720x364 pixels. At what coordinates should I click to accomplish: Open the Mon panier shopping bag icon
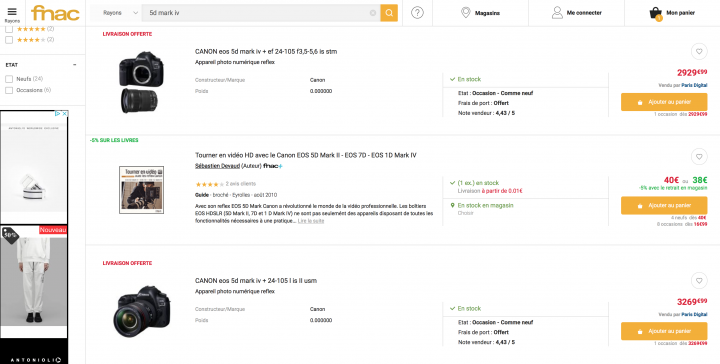point(655,14)
